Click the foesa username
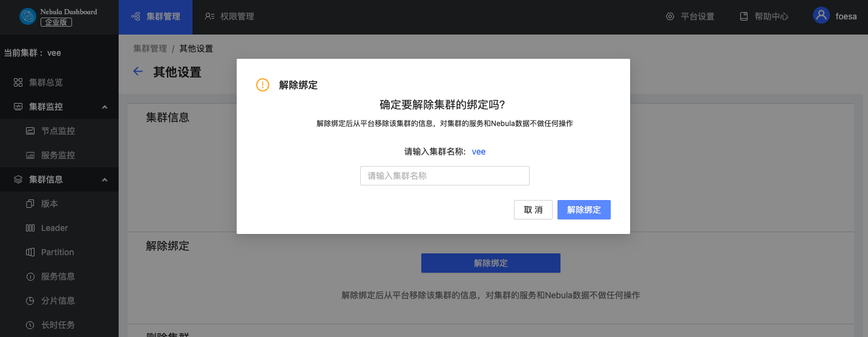The image size is (868, 337). click(846, 17)
